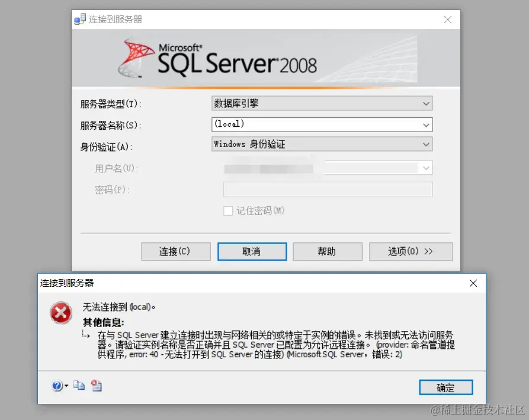Close the 连接到服务器 login window
This screenshot has height=420, width=529.
[448, 20]
